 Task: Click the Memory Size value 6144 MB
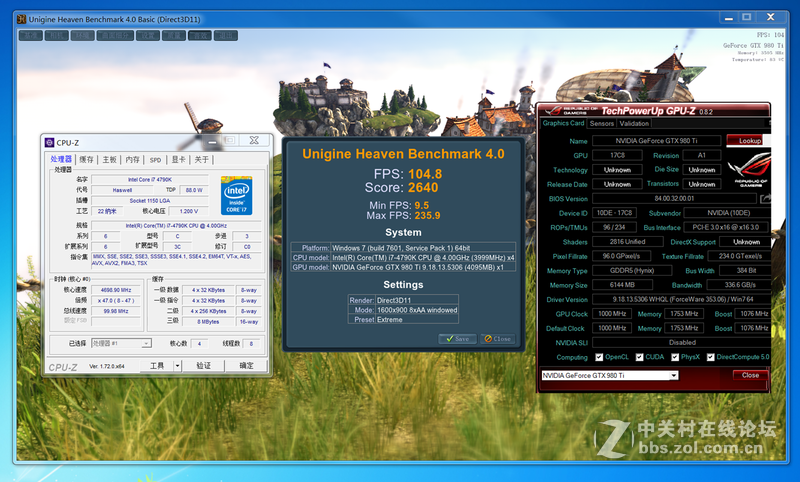(622, 285)
